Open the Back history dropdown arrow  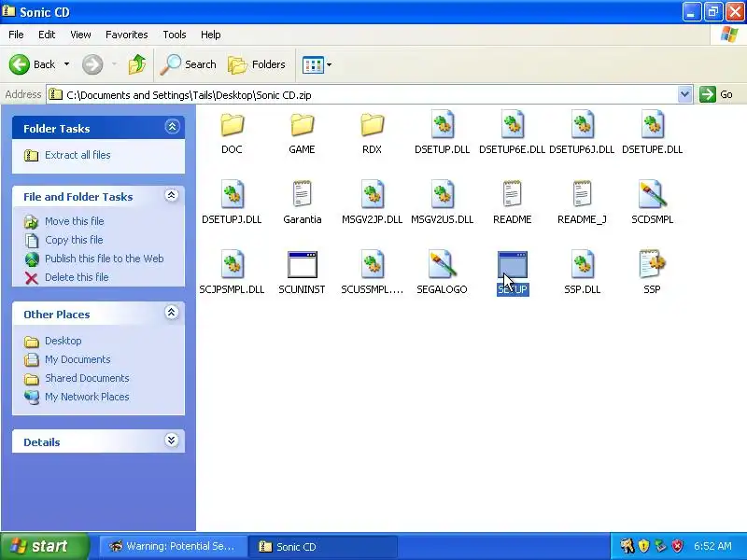point(66,64)
